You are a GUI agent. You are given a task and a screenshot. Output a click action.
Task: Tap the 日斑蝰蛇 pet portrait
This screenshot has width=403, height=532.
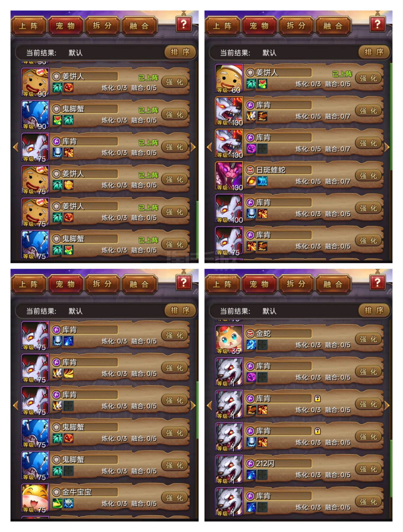click(x=229, y=176)
